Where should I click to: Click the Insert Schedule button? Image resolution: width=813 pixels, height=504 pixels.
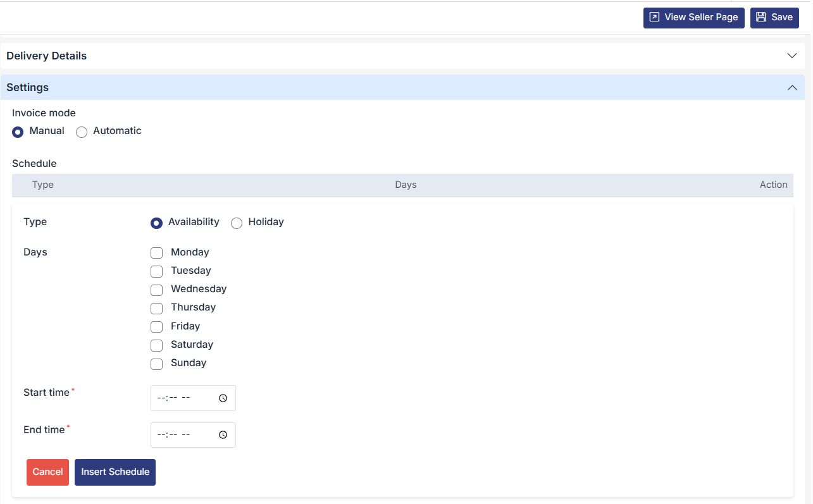click(x=115, y=472)
